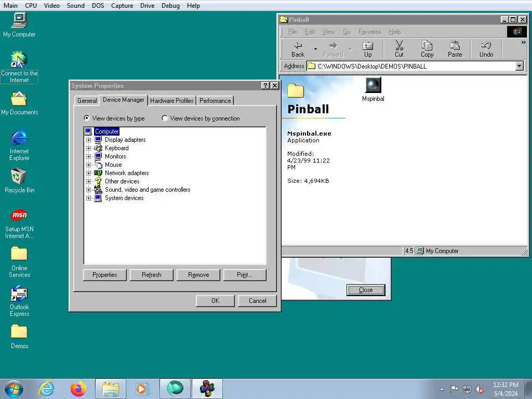Screen dimensions: 532x399
Task: Switch to Hardware Profiles tab
Action: [x=171, y=101]
